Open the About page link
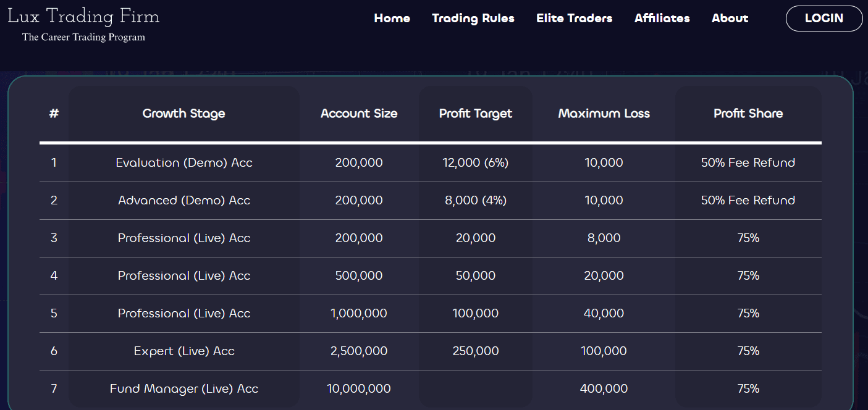 pyautogui.click(x=730, y=19)
